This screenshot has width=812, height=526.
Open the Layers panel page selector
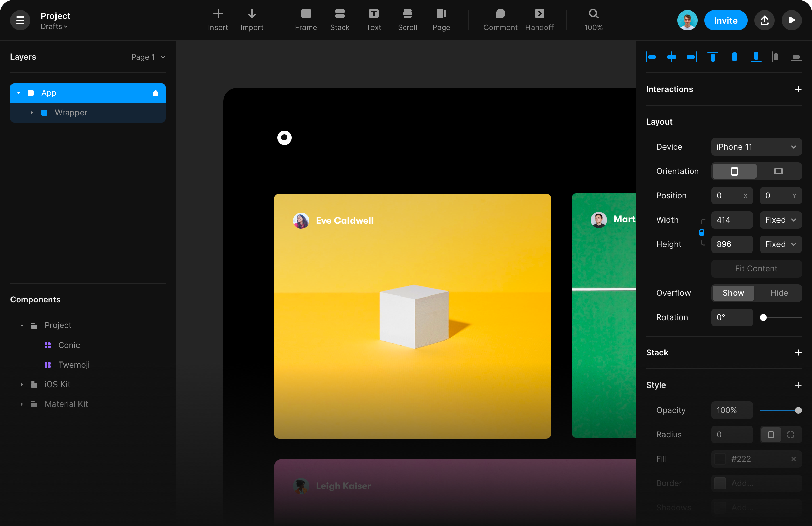(148, 57)
